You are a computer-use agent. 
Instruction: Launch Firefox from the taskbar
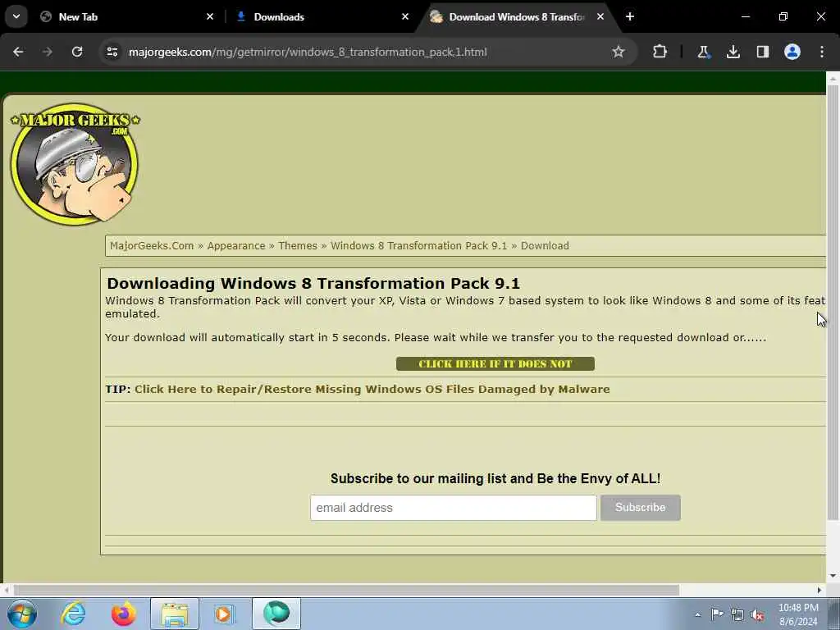pyautogui.click(x=123, y=614)
